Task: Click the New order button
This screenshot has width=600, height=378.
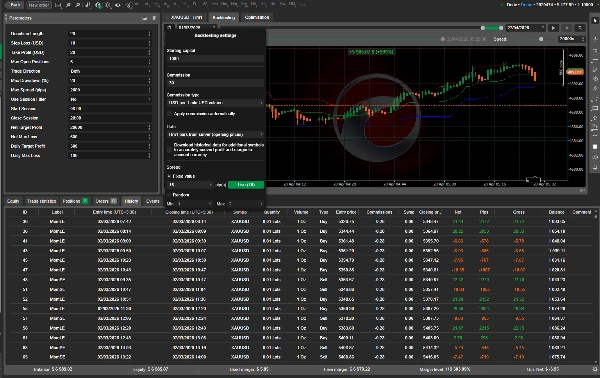Action: tap(39, 5)
